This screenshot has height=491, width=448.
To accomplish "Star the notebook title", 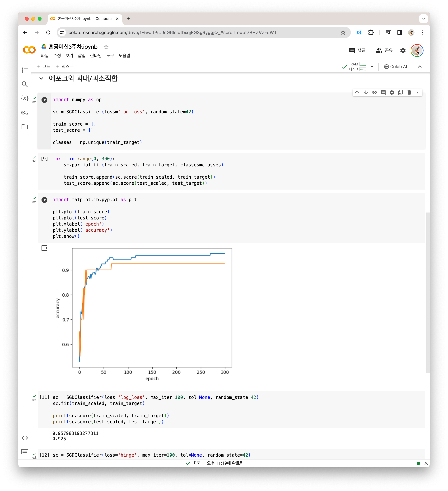I will point(106,47).
